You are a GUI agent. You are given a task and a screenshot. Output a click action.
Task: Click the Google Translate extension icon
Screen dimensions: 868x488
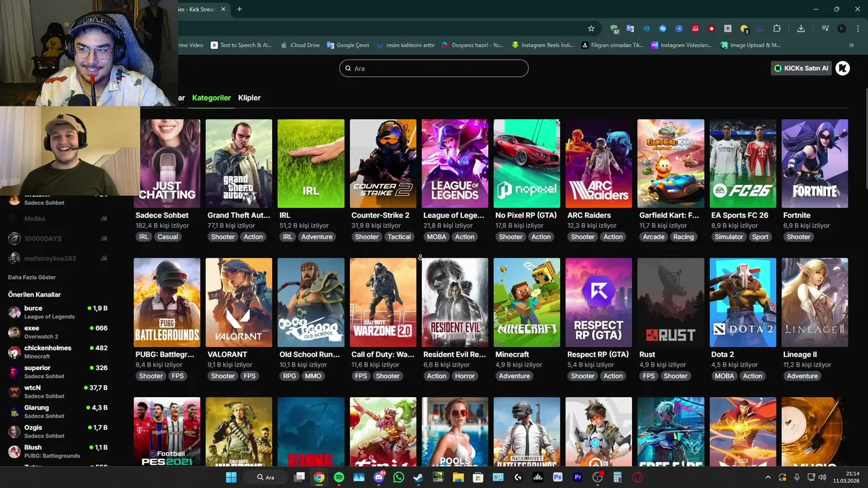pyautogui.click(x=630, y=28)
